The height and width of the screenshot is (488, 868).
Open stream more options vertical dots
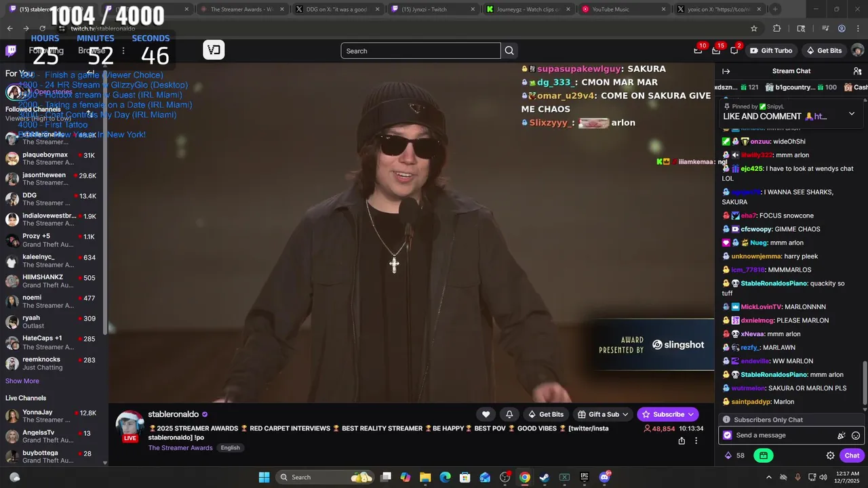[696, 441]
